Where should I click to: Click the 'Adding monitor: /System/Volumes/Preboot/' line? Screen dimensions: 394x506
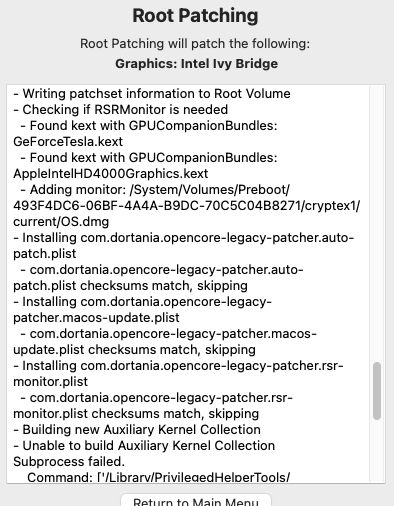click(x=155, y=190)
